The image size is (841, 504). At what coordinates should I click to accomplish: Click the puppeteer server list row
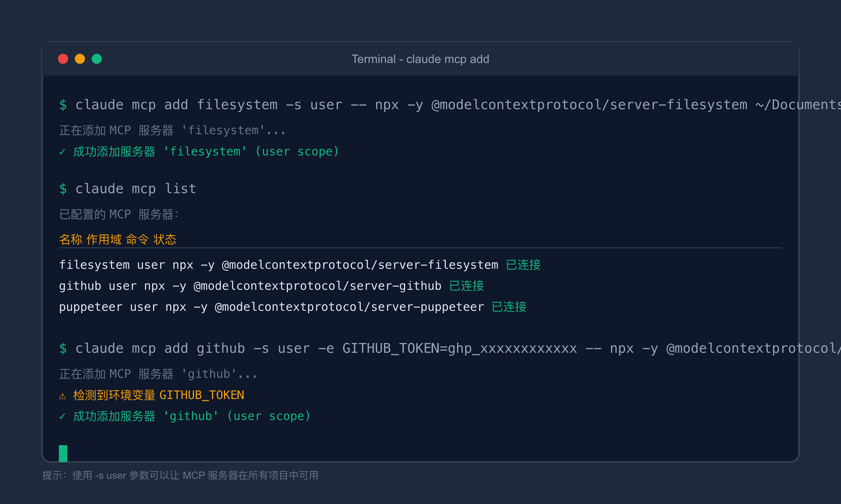[x=271, y=307]
